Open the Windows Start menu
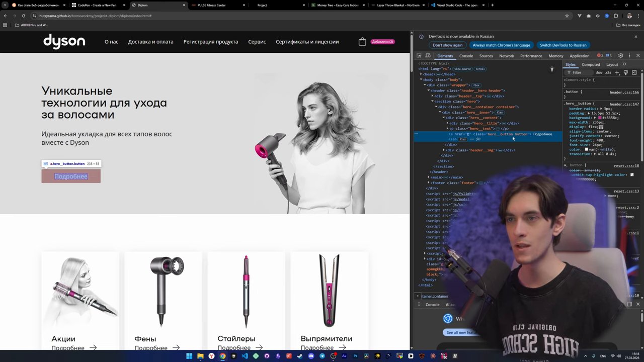 point(189,356)
